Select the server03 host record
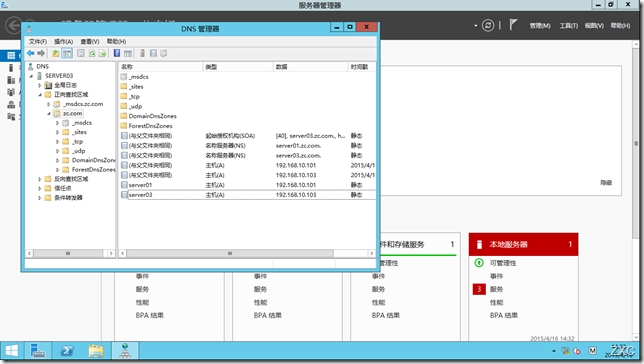The height and width of the screenshot is (364, 644). (248, 195)
